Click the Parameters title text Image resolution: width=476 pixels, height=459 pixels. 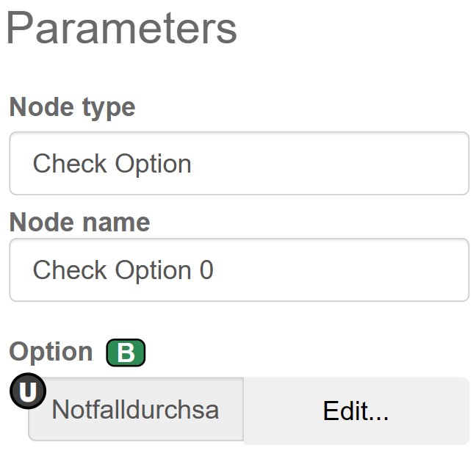click(x=122, y=29)
